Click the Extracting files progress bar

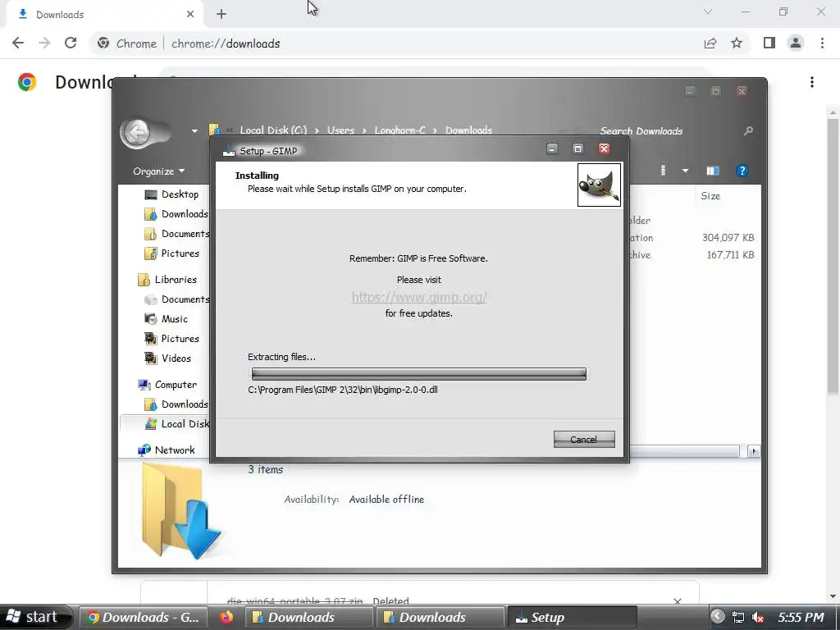click(419, 373)
